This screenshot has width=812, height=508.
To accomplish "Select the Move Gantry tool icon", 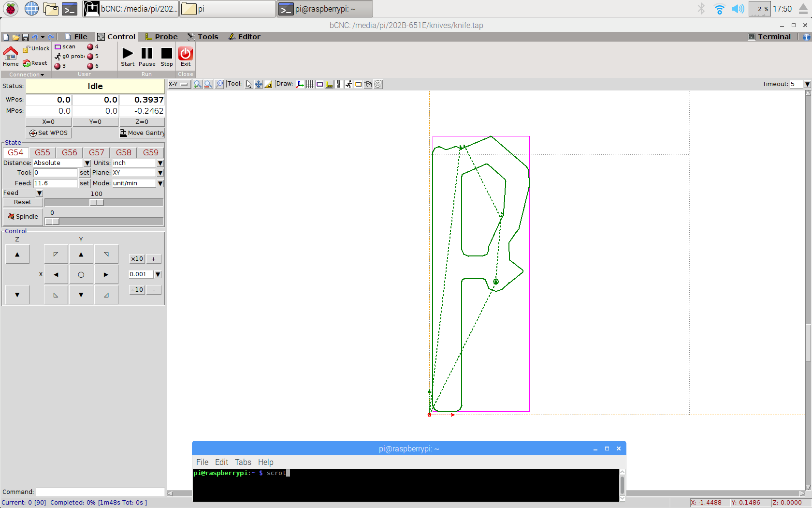I will coord(258,84).
